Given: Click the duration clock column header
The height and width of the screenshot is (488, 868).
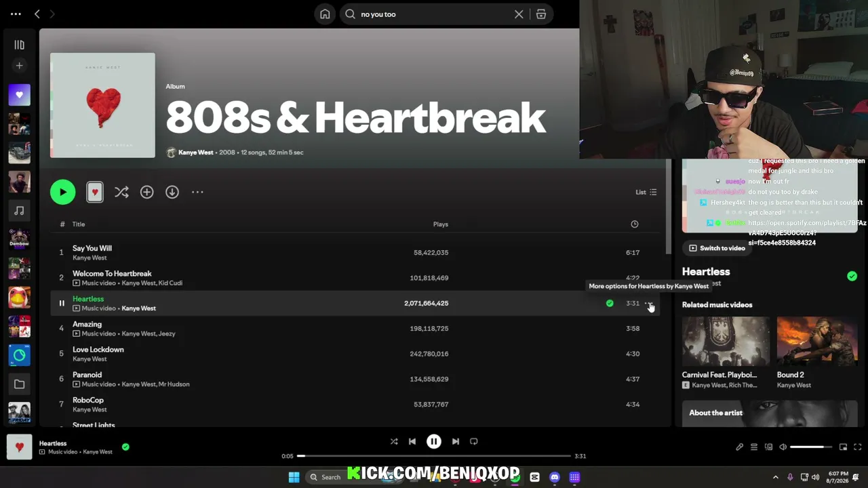Looking at the screenshot, I should click(635, 224).
